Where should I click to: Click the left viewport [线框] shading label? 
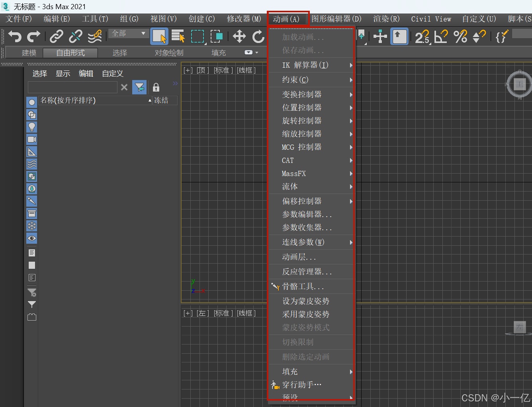click(246, 313)
